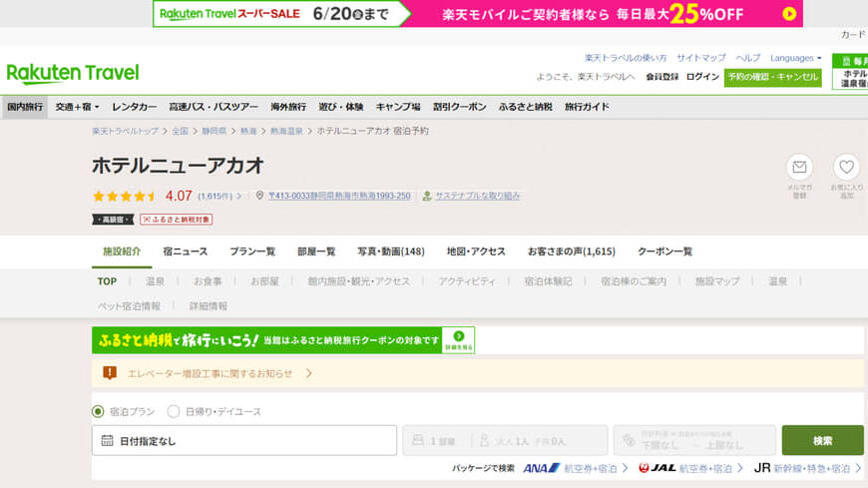Select the お部屋 sub-tab
Screen dimensions: 868x488
[264, 281]
